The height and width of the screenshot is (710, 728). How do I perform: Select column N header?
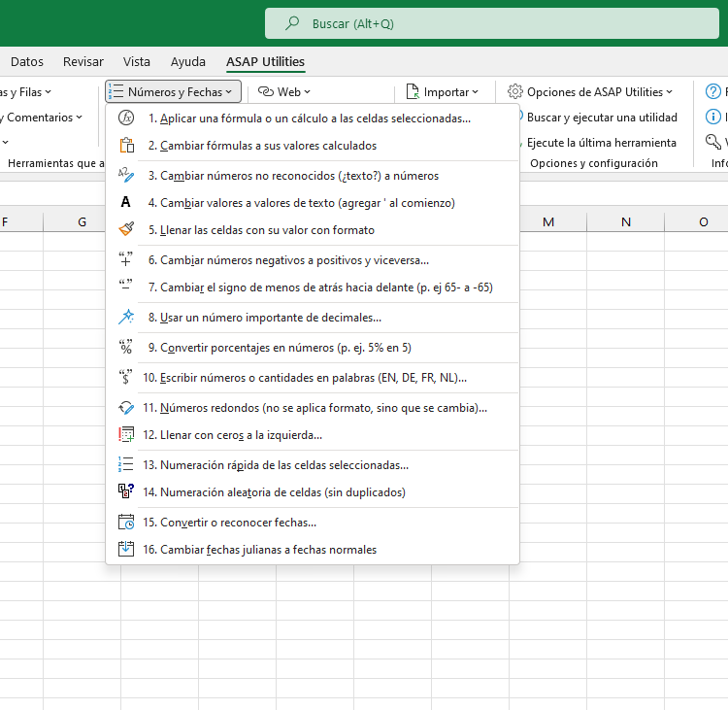[626, 221]
